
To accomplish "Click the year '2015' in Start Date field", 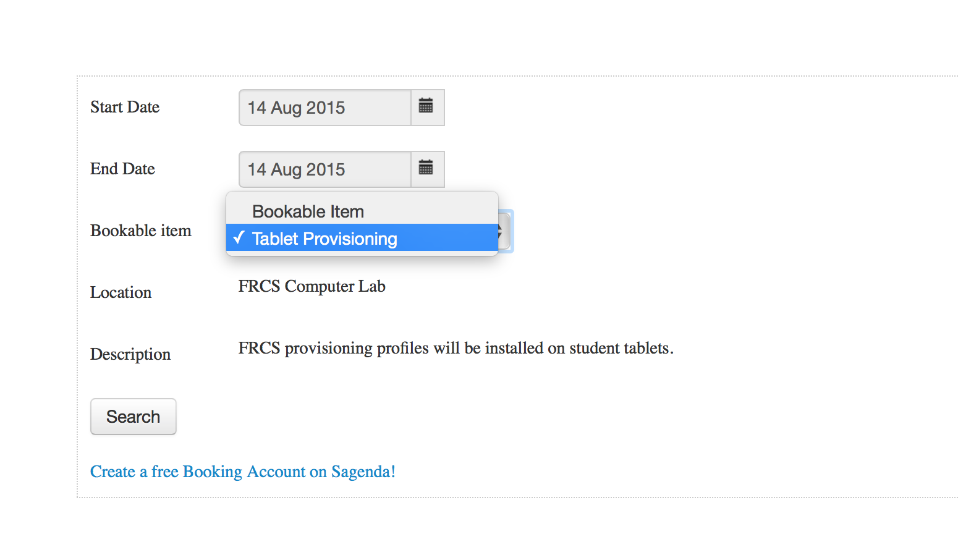I will [x=326, y=108].
